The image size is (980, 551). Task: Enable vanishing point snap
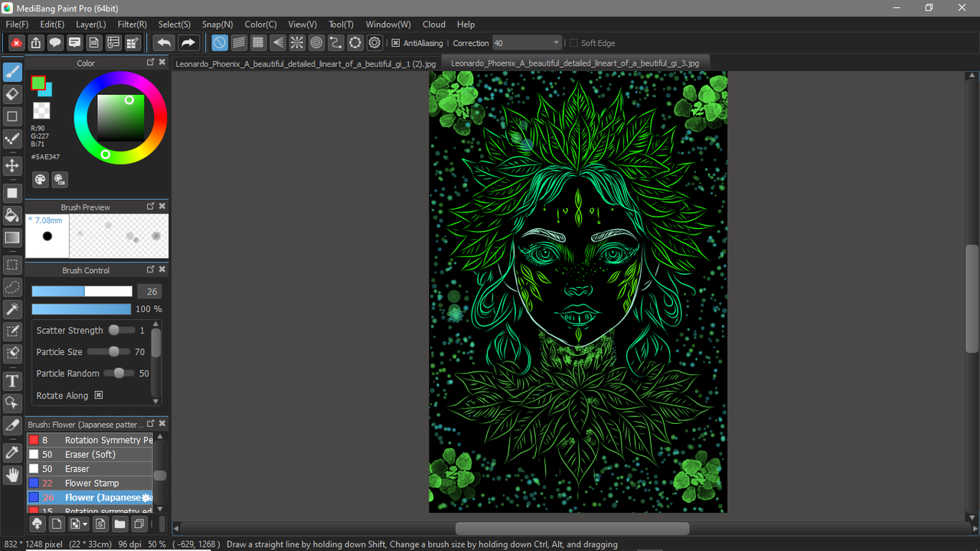pos(278,43)
